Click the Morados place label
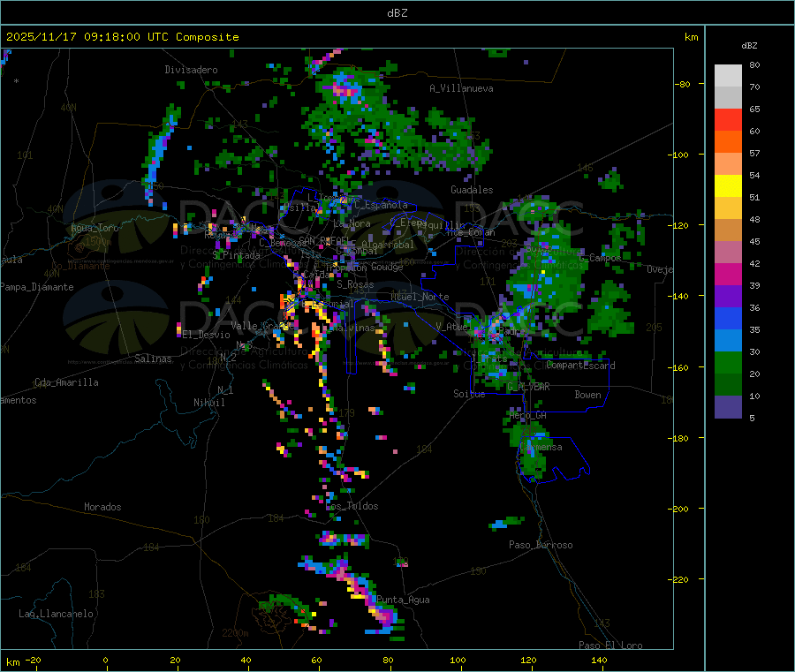 (102, 507)
